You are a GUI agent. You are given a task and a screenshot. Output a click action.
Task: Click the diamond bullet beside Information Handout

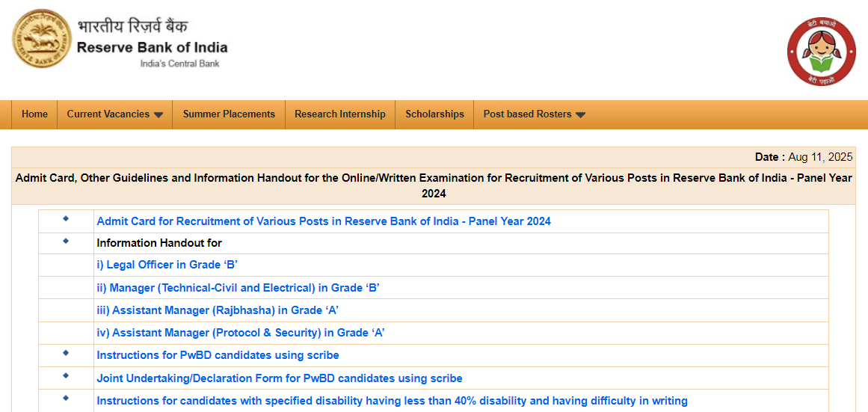point(66,241)
